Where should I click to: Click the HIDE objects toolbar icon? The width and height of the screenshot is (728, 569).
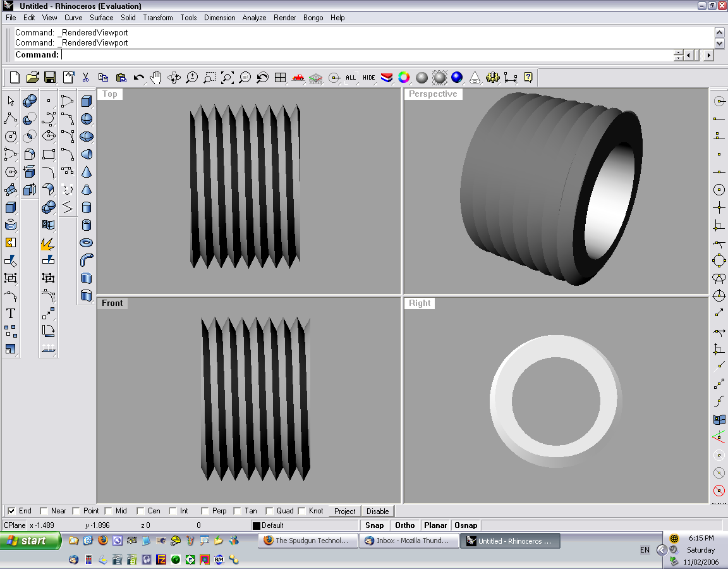(x=368, y=78)
